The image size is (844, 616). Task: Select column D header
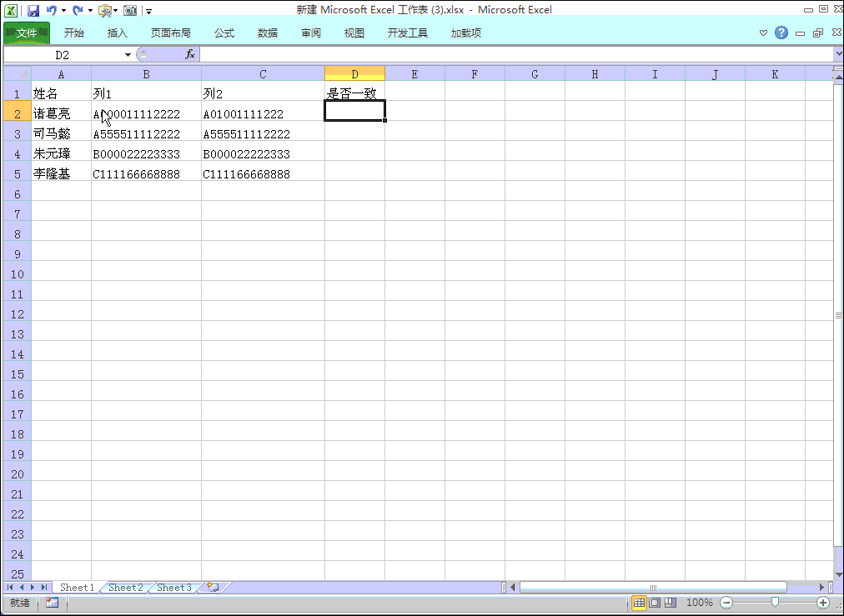click(354, 73)
